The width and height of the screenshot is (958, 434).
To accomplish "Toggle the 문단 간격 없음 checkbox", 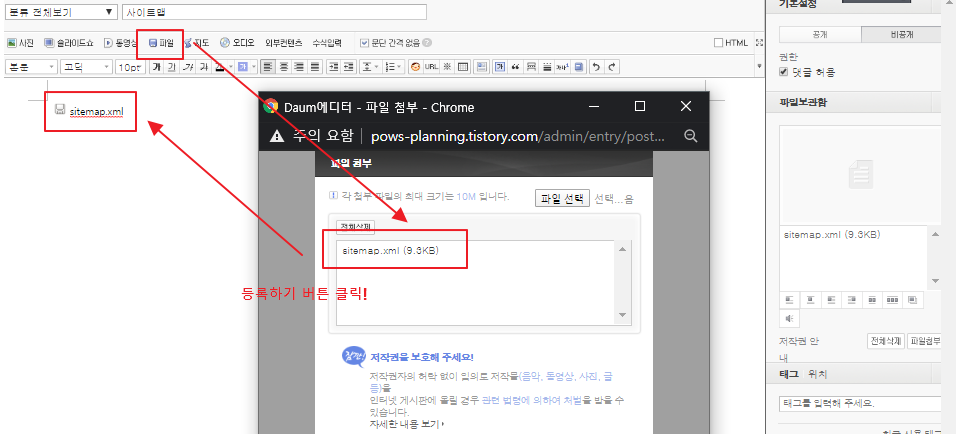I will 364,43.
